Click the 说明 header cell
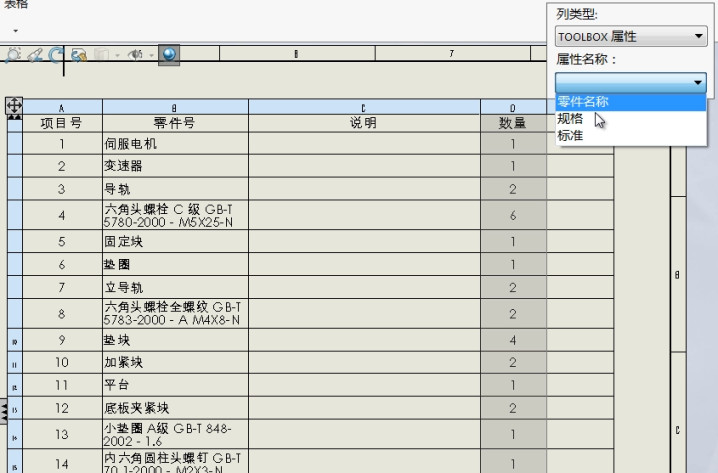This screenshot has width=718, height=473. [x=364, y=123]
